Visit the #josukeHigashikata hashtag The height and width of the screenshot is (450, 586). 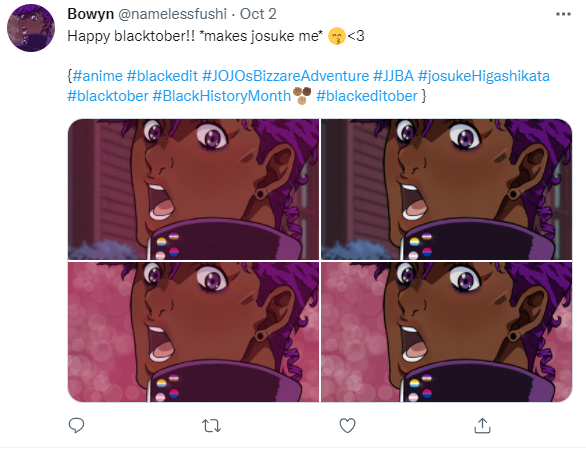484,76
